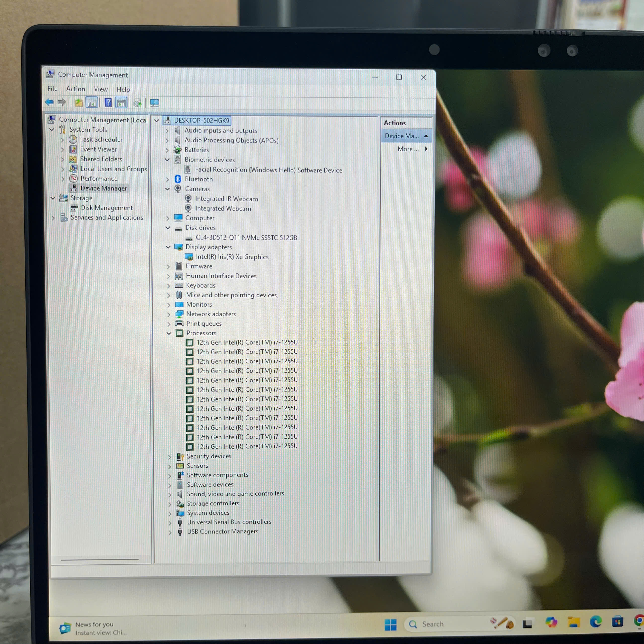Click the Show/Hide Action Pane icon
The height and width of the screenshot is (644, 644).
tap(121, 103)
